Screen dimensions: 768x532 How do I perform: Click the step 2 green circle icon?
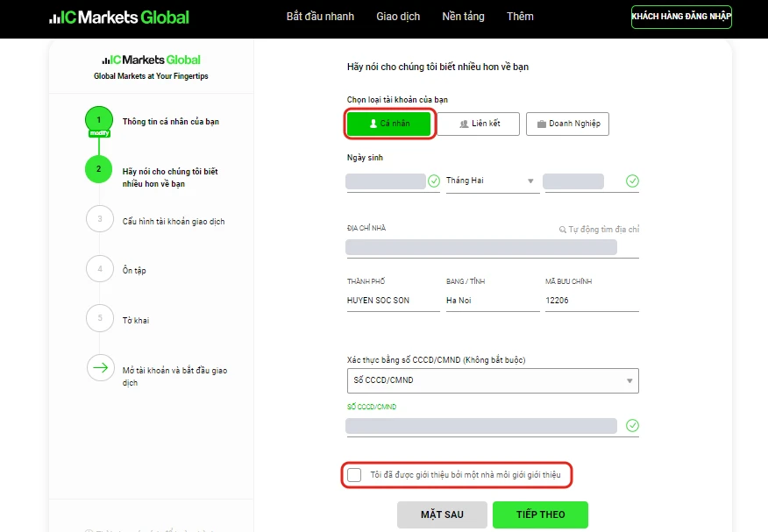99,169
